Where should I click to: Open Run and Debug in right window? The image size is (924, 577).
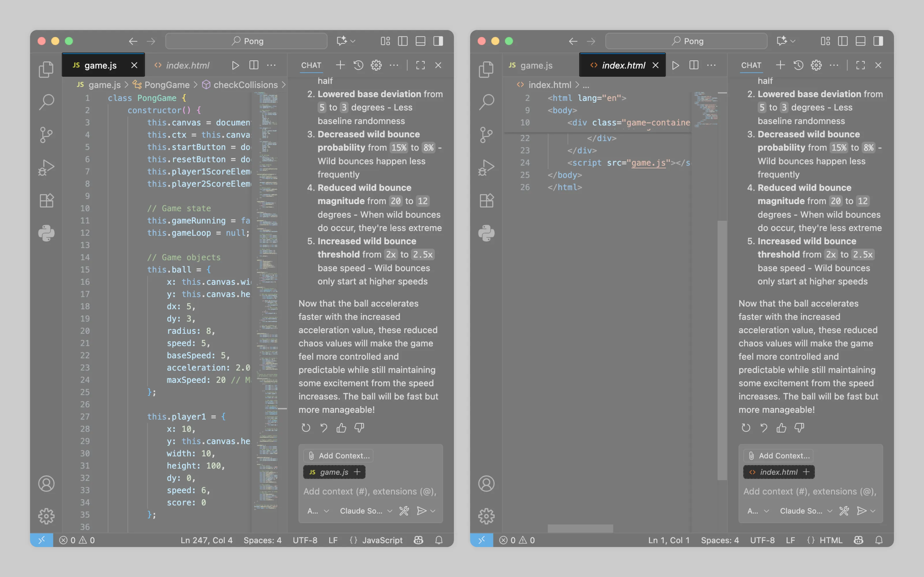click(486, 168)
